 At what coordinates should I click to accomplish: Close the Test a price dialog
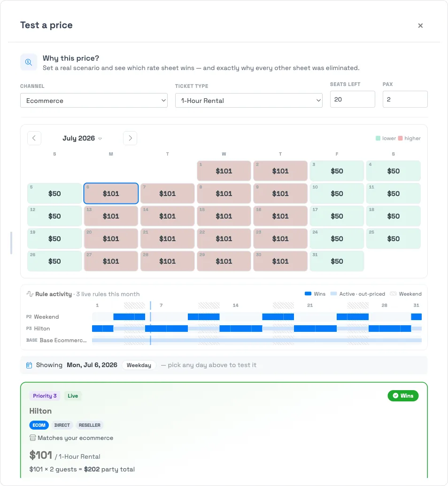pos(420,25)
